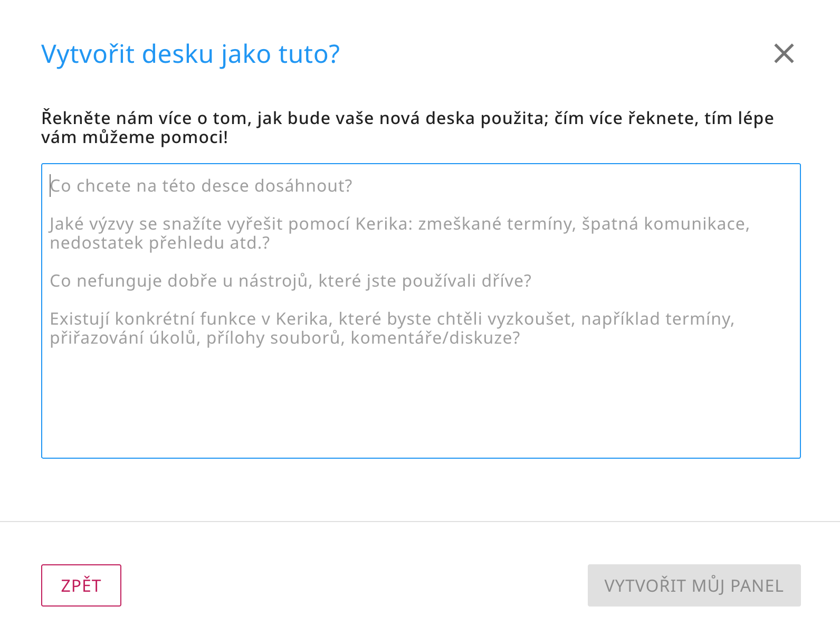This screenshot has height=644, width=840.
Task: Click the text "vám můžeme pomoci!"
Action: (x=135, y=137)
